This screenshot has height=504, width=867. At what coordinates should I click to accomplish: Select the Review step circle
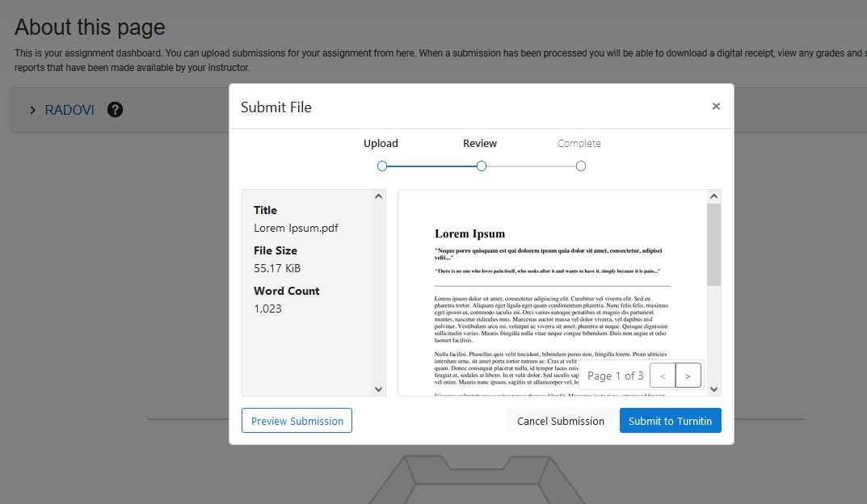(x=481, y=166)
